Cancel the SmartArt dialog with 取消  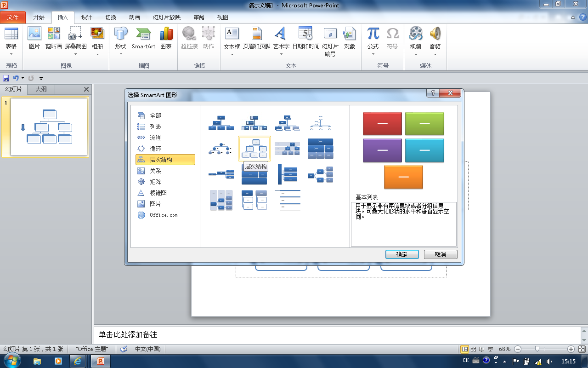(x=441, y=254)
